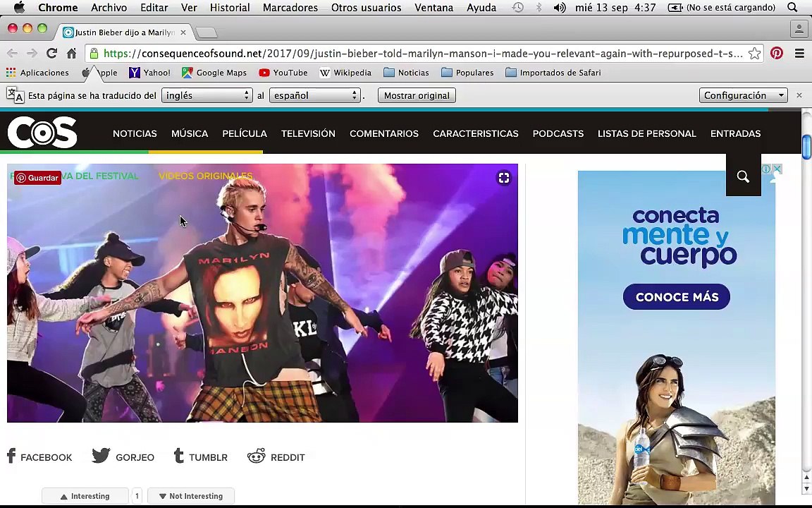
Task: Click the CoS site logo
Action: click(x=42, y=132)
